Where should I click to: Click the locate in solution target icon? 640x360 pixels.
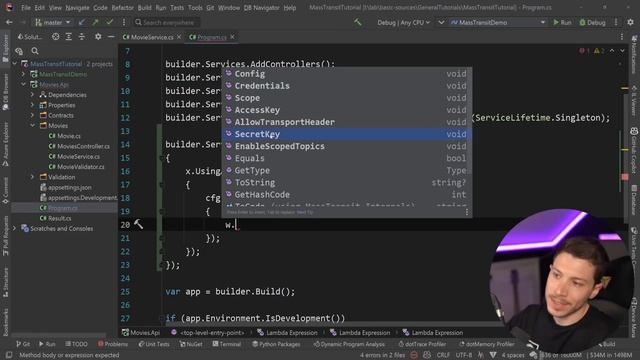tap(56, 37)
